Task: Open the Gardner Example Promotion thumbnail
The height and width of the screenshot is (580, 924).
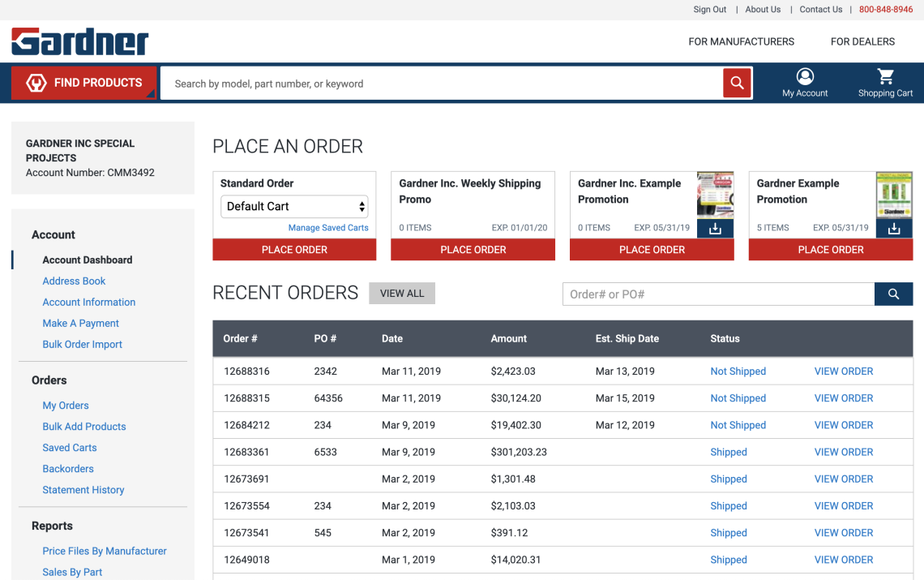Action: [x=894, y=195]
